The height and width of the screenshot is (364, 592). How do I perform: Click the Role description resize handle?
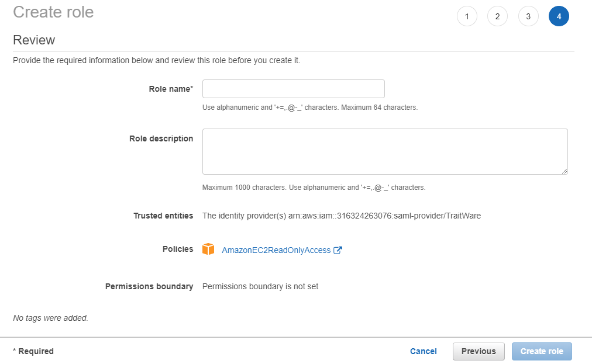click(565, 171)
